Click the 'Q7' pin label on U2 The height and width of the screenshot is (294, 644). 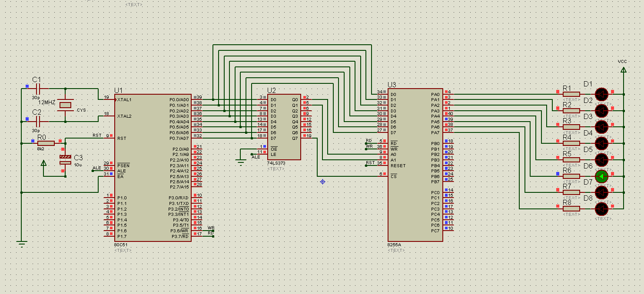[x=295, y=138]
